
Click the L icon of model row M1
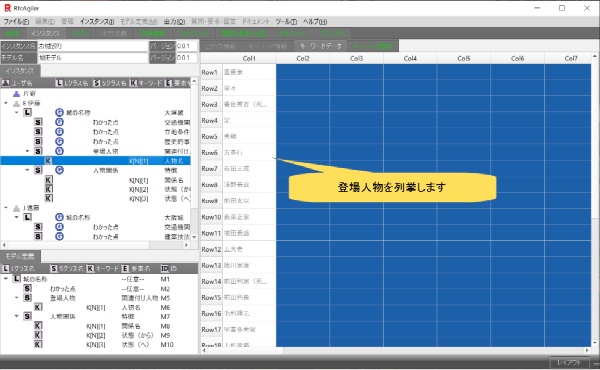(x=16, y=279)
